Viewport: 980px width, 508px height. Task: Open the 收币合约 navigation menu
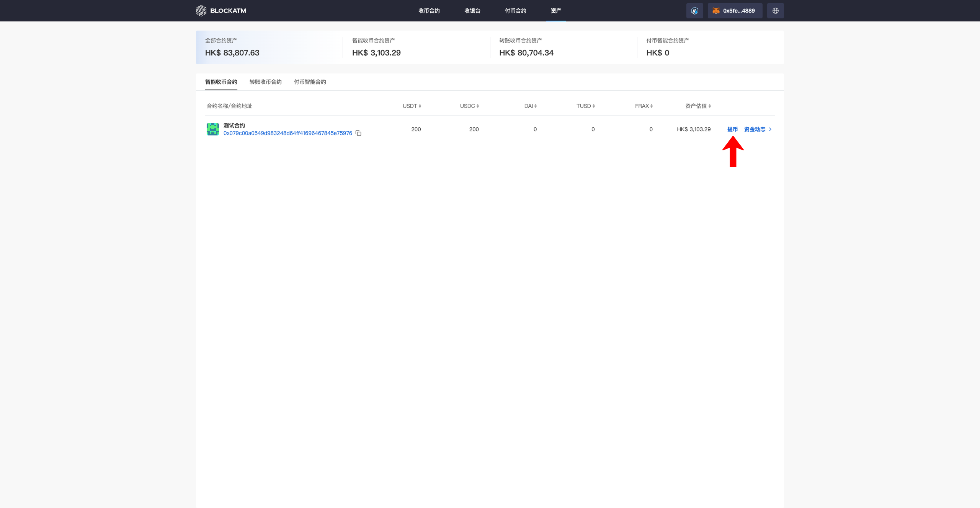point(429,11)
